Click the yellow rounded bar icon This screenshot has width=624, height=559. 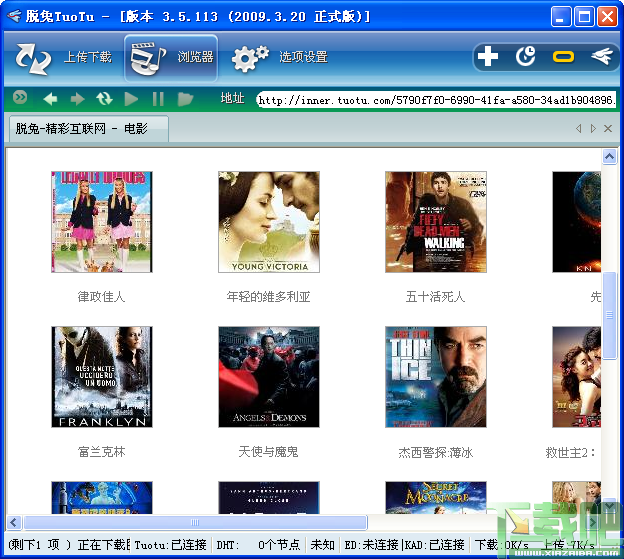[564, 57]
